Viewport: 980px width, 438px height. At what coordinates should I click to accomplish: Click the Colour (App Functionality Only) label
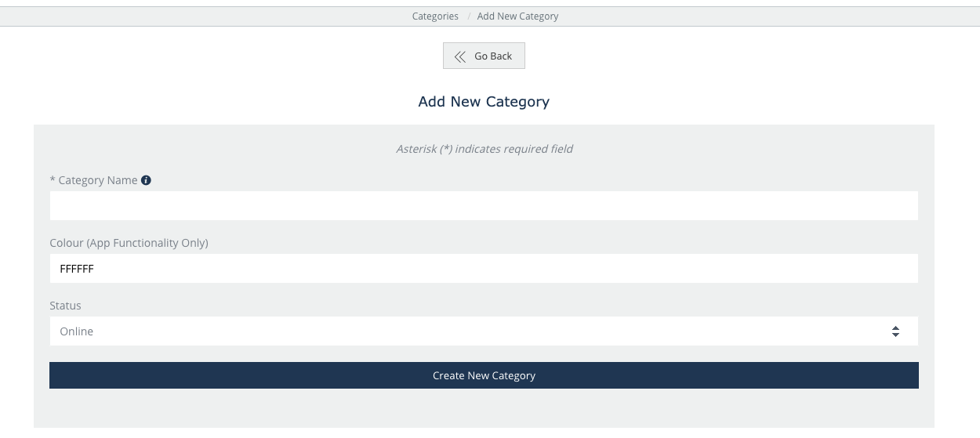129,243
